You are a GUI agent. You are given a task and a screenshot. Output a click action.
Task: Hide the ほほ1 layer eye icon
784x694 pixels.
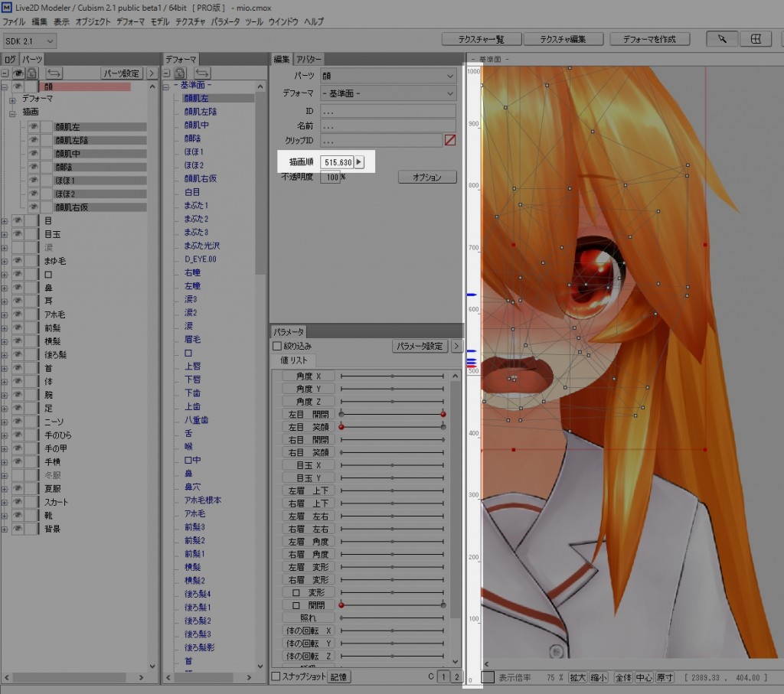pos(34,180)
